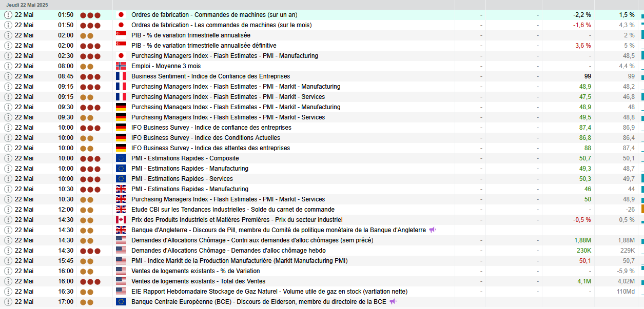Click the 12:00 time cell
Image resolution: width=644 pixels, height=309 pixels.
pos(66,210)
